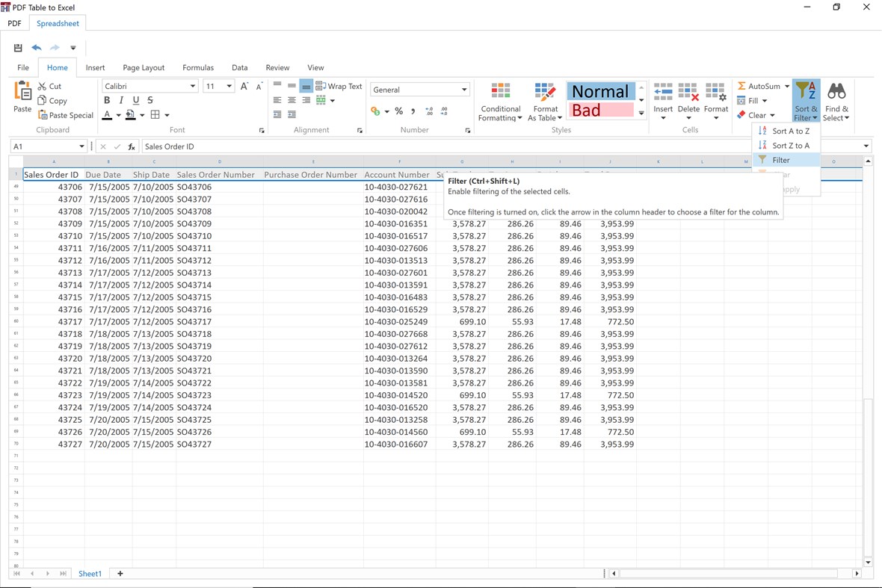The width and height of the screenshot is (882, 588).
Task: Toggle Italic formatting
Action: [121, 100]
